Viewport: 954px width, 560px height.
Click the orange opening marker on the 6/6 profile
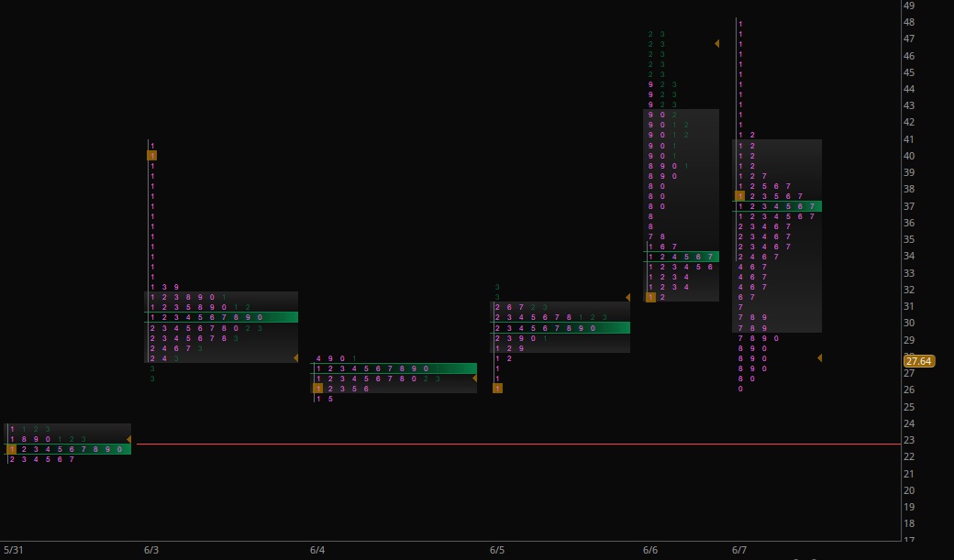tap(650, 297)
